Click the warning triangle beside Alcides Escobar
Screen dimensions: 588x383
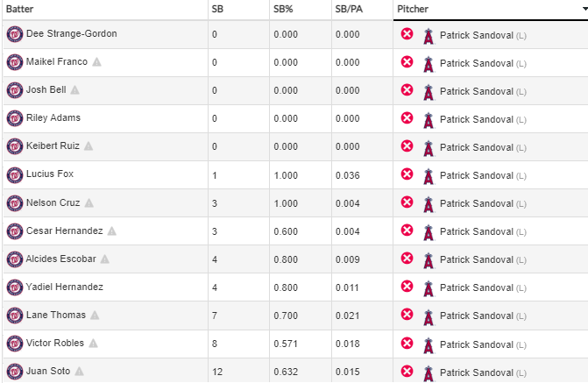tap(104, 259)
